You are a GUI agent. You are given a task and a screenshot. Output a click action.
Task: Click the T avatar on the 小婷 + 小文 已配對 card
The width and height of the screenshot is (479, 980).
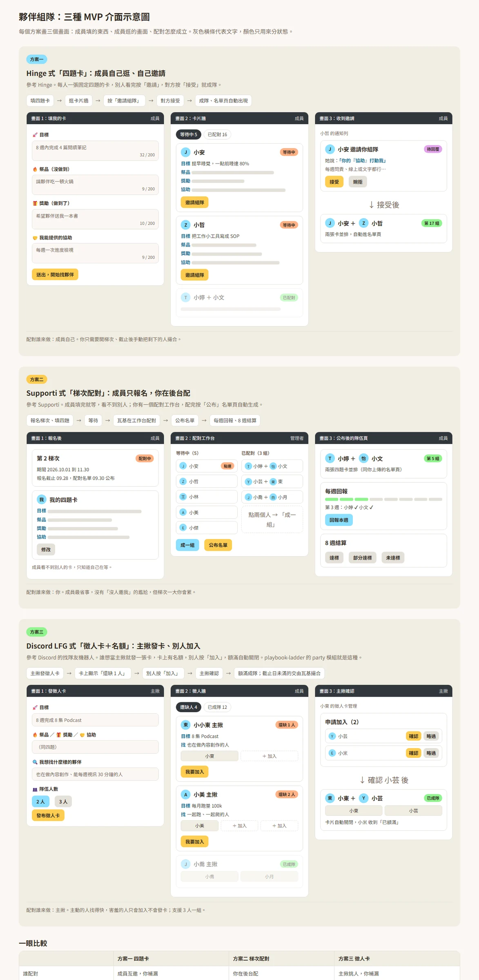[x=186, y=298]
